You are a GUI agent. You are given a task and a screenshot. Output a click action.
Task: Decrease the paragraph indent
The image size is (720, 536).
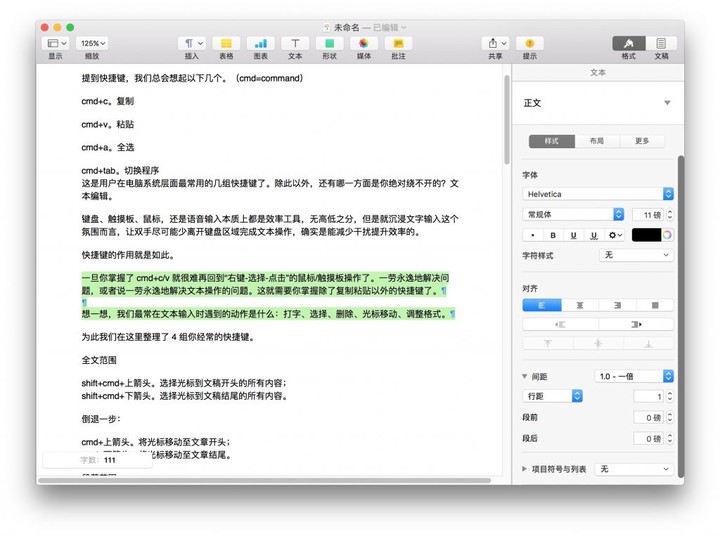pyautogui.click(x=560, y=324)
